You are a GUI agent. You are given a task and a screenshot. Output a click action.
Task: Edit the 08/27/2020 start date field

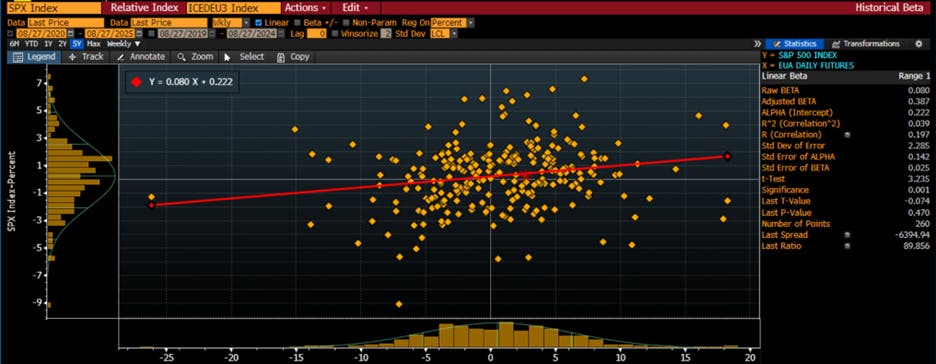coord(41,33)
